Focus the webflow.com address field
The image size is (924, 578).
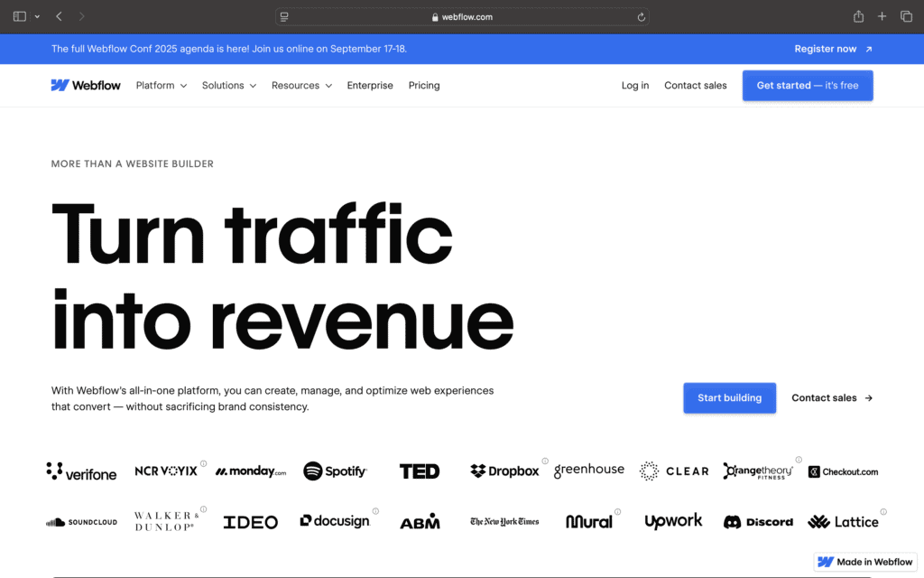462,17
